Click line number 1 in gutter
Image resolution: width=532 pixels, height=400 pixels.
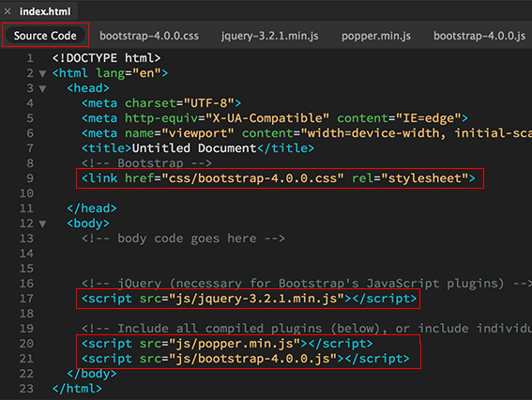tap(30, 58)
